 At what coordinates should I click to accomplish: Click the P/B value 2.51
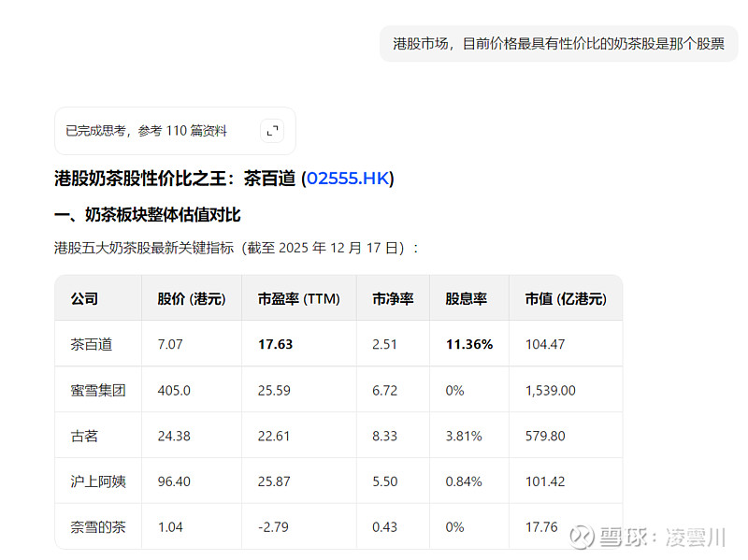click(x=384, y=344)
